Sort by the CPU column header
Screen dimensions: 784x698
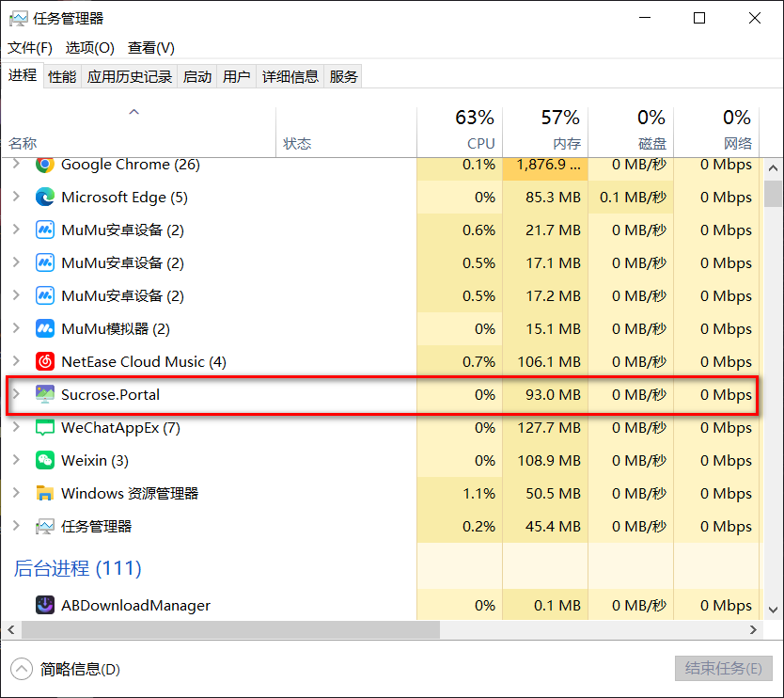point(460,132)
